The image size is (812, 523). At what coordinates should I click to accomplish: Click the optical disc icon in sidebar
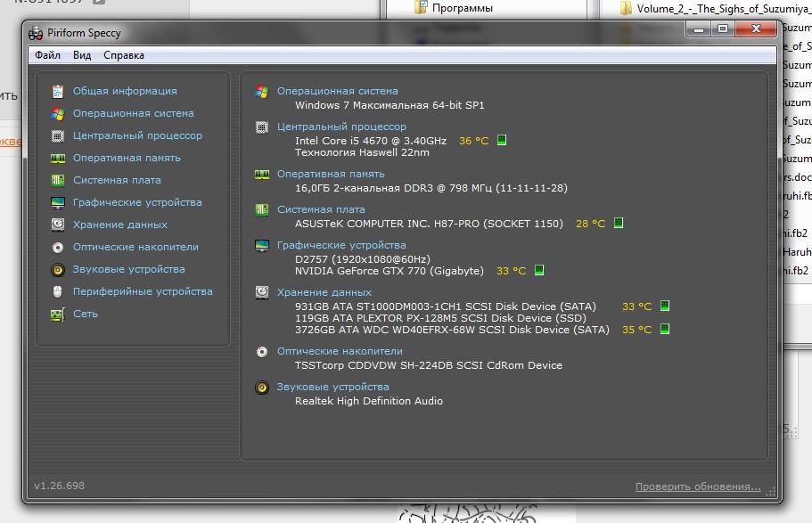(57, 247)
